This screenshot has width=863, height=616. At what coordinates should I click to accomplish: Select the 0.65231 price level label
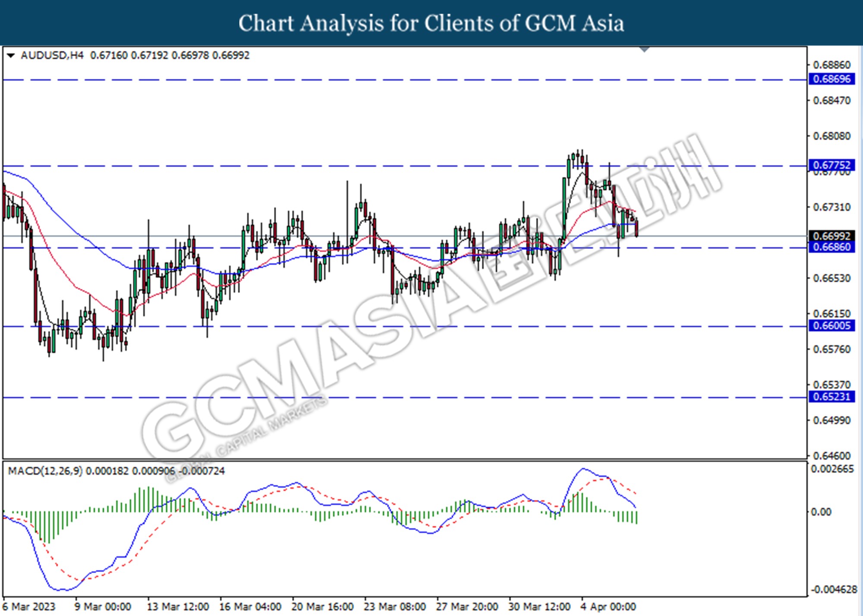[x=832, y=396]
